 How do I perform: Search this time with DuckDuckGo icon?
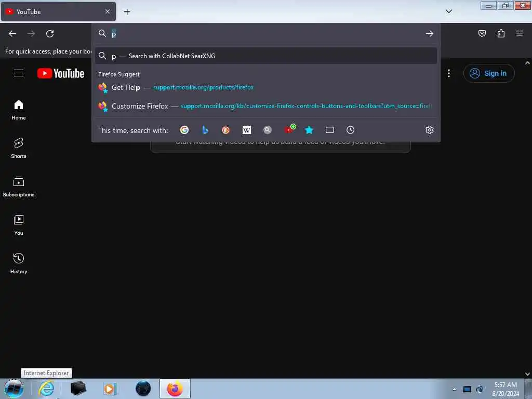pos(225,130)
